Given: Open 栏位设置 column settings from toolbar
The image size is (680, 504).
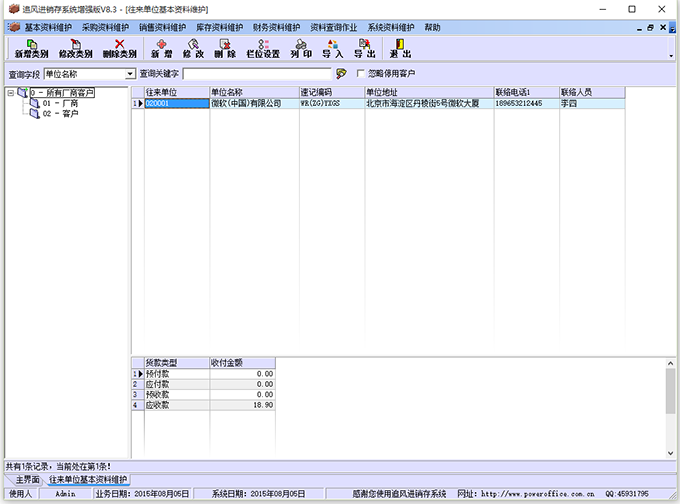Looking at the screenshot, I should pyautogui.click(x=263, y=47).
